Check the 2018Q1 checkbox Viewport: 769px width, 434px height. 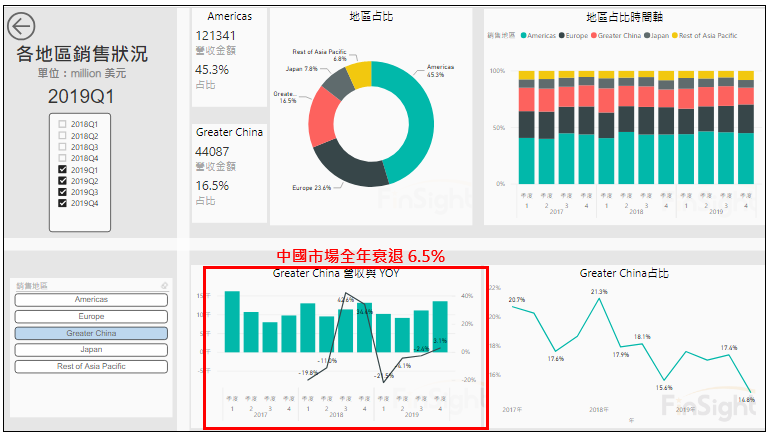tap(64, 124)
